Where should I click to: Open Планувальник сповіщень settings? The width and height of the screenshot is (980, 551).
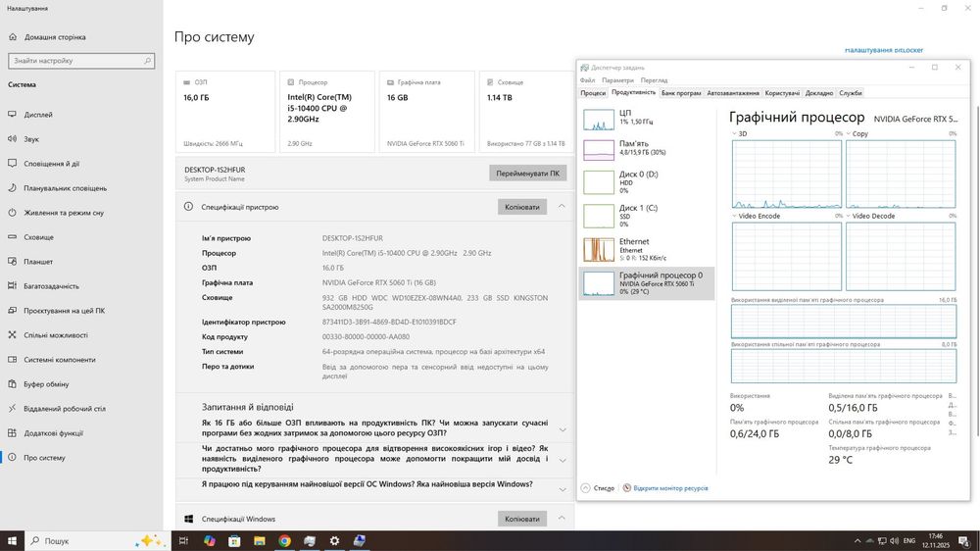tap(65, 187)
